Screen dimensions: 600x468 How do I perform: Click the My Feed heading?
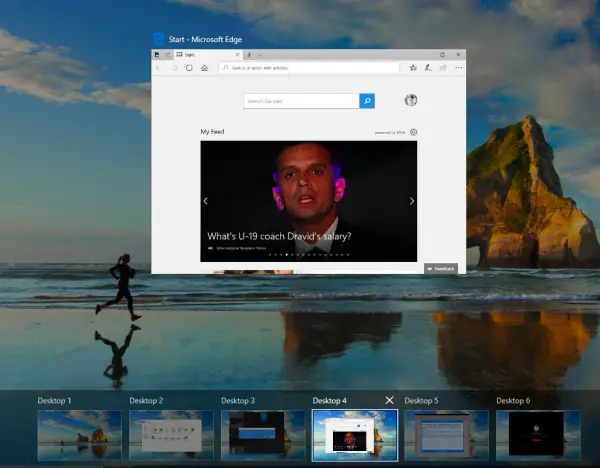click(x=212, y=132)
